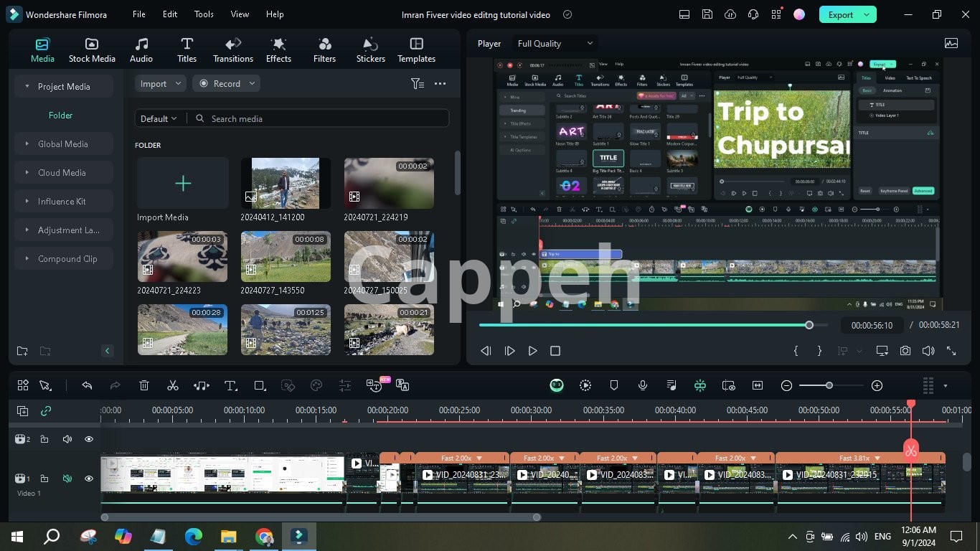
Task: Select the Text tool in timeline toolbar
Action: [x=230, y=386]
